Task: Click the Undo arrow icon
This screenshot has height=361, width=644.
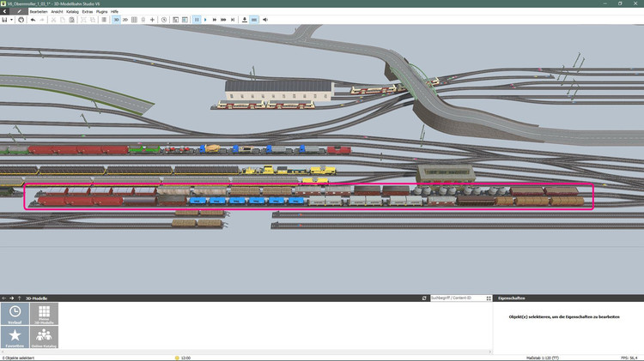Action: (x=33, y=19)
